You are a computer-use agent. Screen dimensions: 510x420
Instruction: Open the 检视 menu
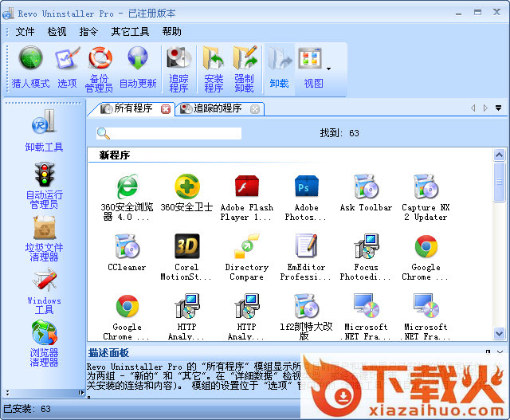[57, 32]
